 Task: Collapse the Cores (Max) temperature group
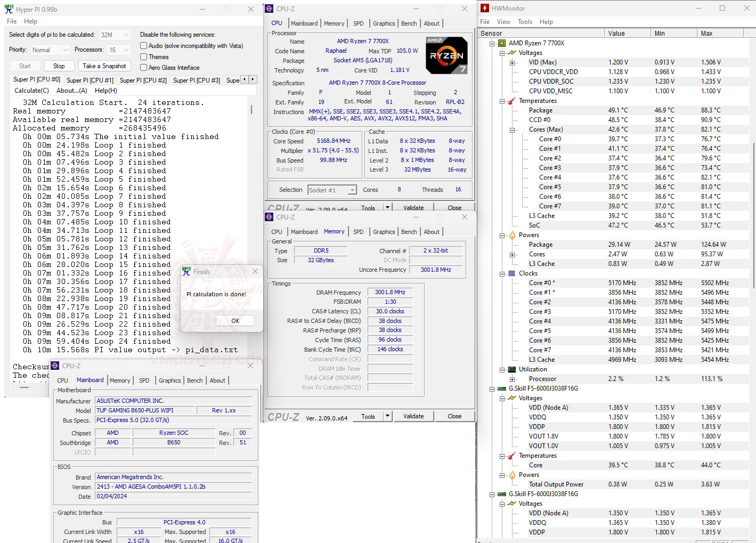(512, 129)
